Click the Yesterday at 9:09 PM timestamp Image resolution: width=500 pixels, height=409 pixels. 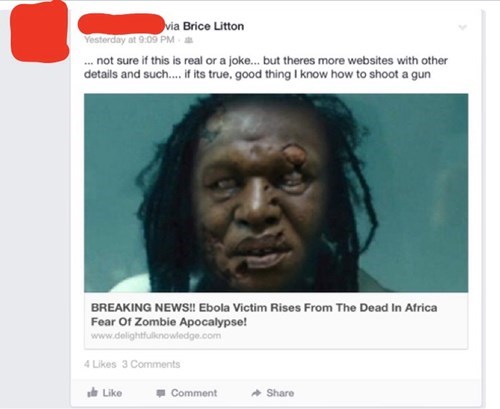point(129,40)
